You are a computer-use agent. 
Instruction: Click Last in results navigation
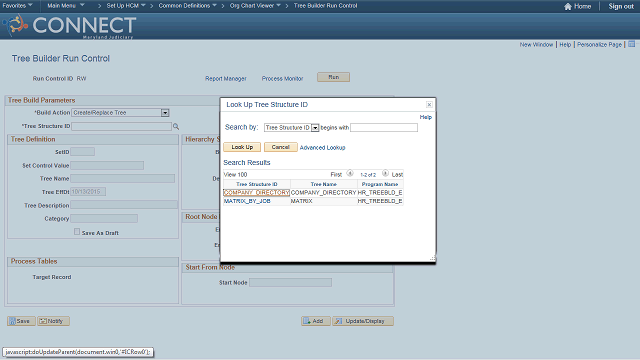coord(397,175)
